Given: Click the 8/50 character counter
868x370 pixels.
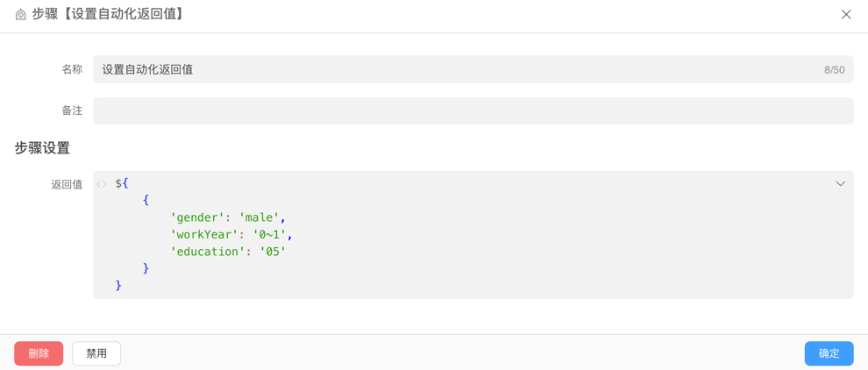Looking at the screenshot, I should click(x=834, y=70).
